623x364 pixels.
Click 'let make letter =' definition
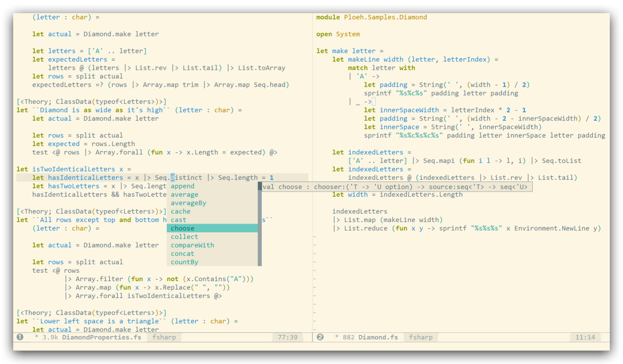[x=350, y=51]
